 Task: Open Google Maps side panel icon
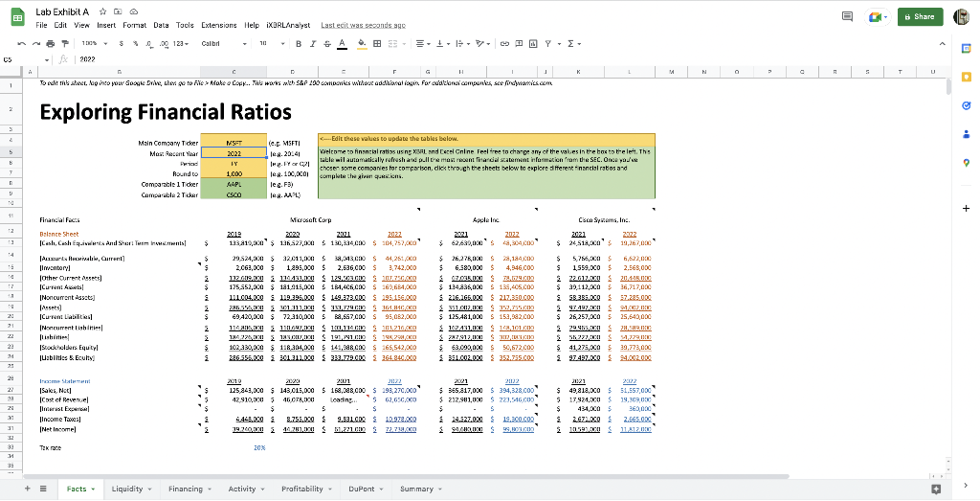click(x=967, y=163)
